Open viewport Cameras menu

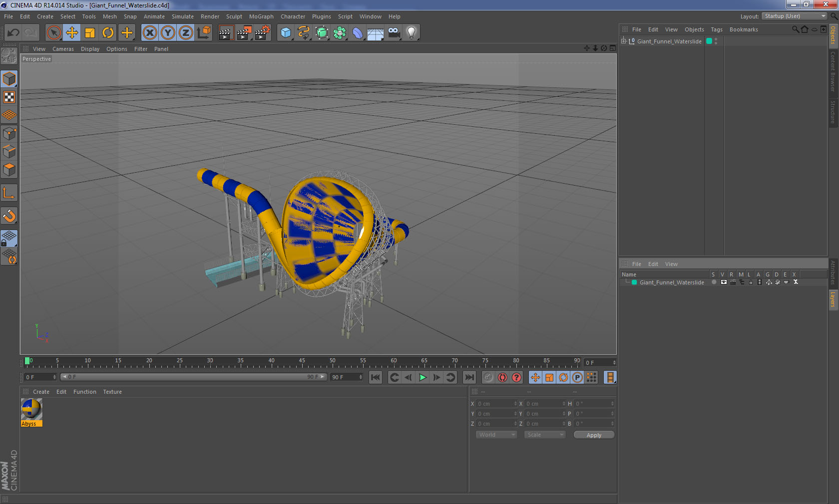(63, 49)
